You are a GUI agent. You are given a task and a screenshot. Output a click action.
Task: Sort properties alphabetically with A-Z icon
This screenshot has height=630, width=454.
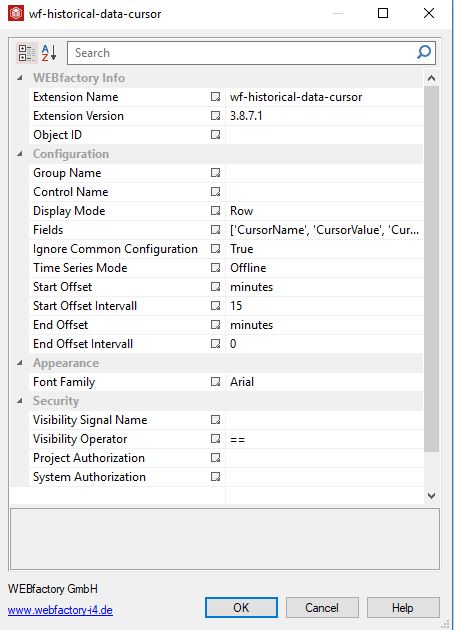pos(49,53)
